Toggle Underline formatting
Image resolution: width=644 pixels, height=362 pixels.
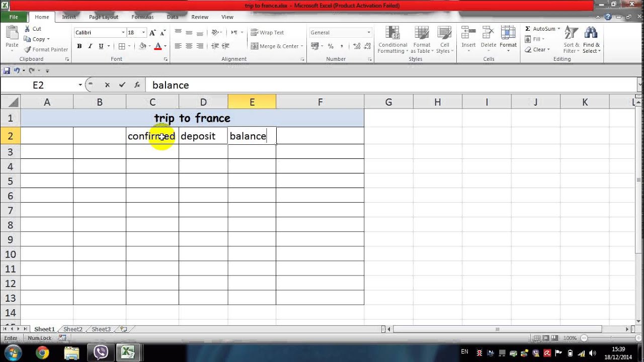pyautogui.click(x=101, y=46)
